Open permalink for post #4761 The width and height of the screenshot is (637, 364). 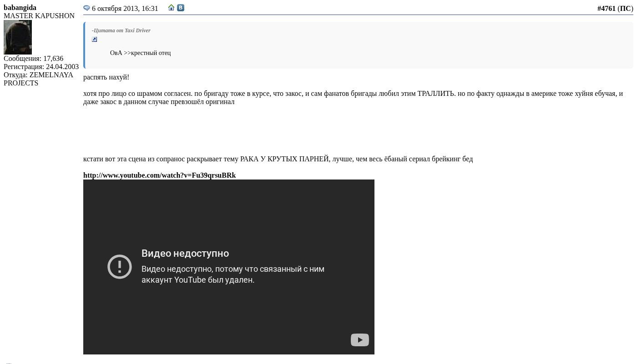pos(606,9)
